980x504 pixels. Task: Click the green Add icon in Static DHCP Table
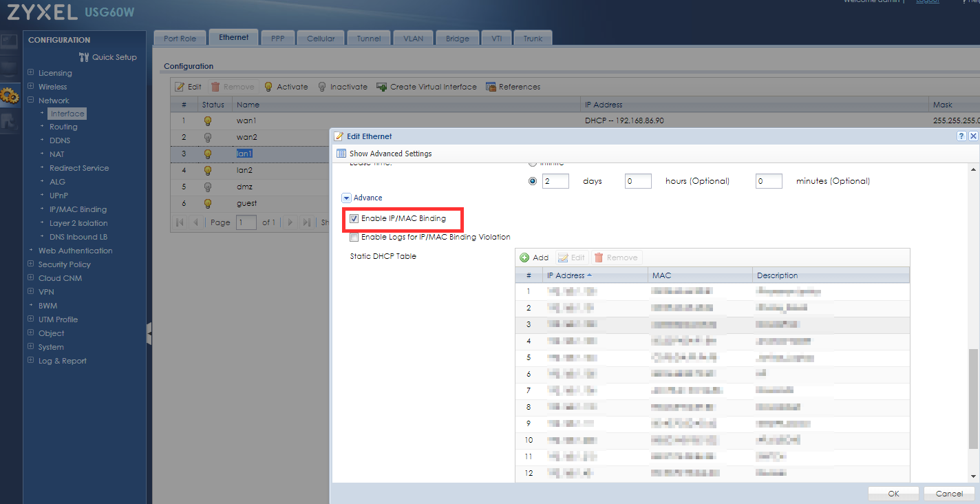[524, 258]
